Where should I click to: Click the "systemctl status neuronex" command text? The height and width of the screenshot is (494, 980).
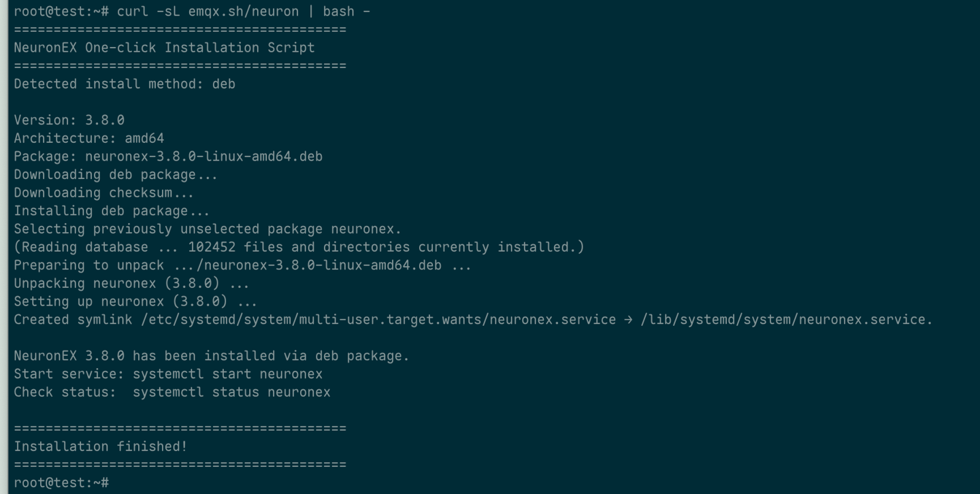pos(231,392)
